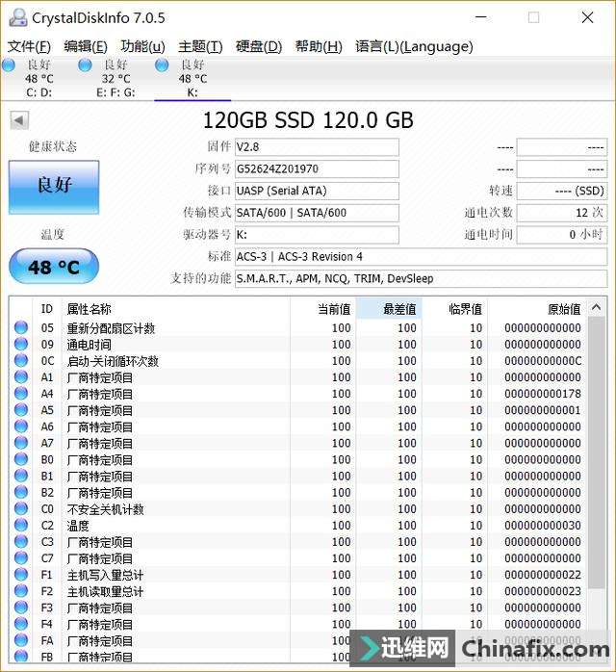The width and height of the screenshot is (616, 672).
Task: Click the drive letter field K:
Action: (x=317, y=234)
